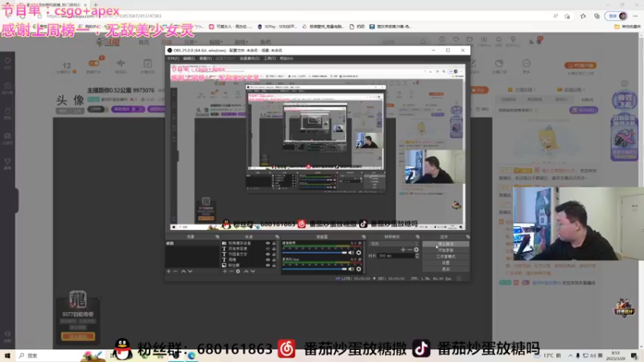Add a new scene with plus icon
644x362 pixels.
168,271
